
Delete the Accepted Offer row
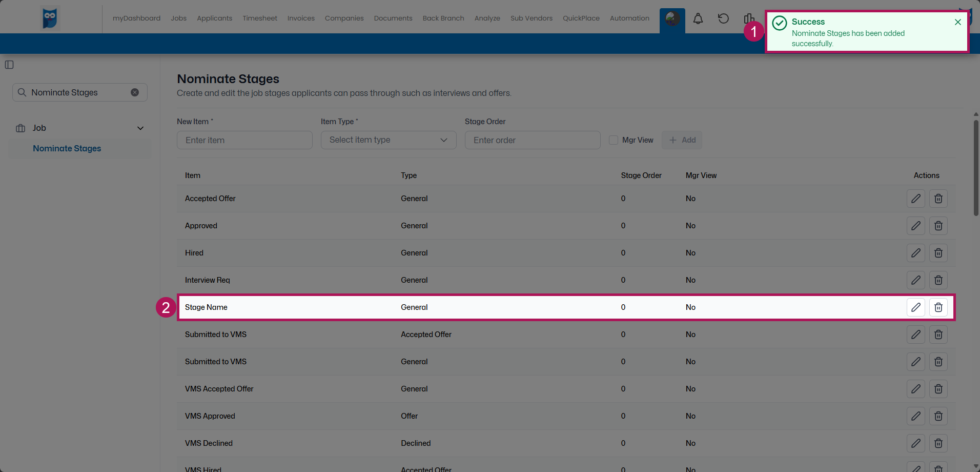pyautogui.click(x=938, y=199)
